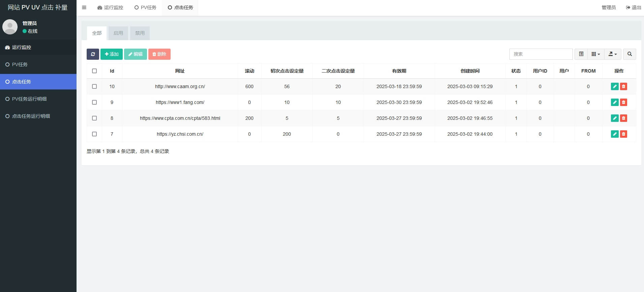Delete the yz.chsi.com.cn task row
The width and height of the screenshot is (644, 292).
[623, 134]
